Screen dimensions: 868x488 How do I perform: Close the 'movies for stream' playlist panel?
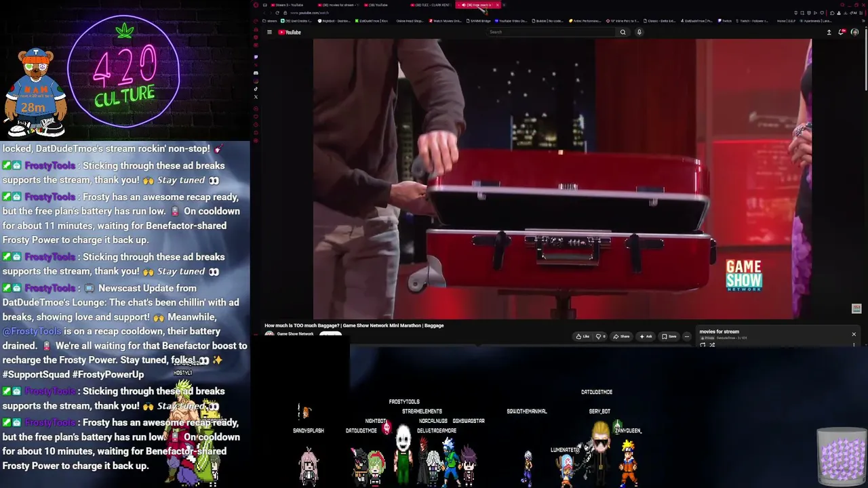click(854, 334)
